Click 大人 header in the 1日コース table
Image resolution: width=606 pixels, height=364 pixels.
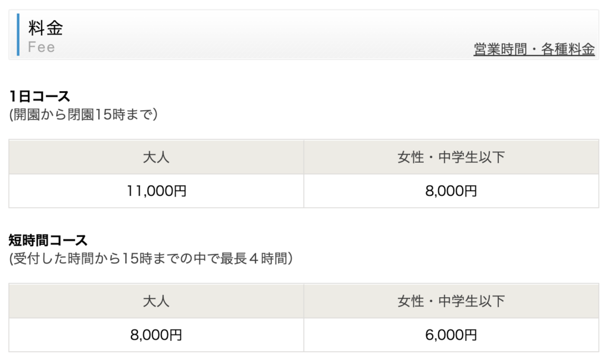pos(156,157)
